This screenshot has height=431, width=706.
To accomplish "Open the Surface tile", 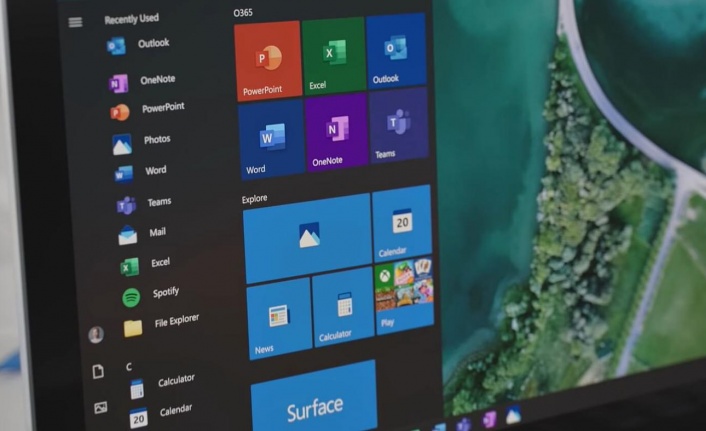I will click(x=314, y=400).
